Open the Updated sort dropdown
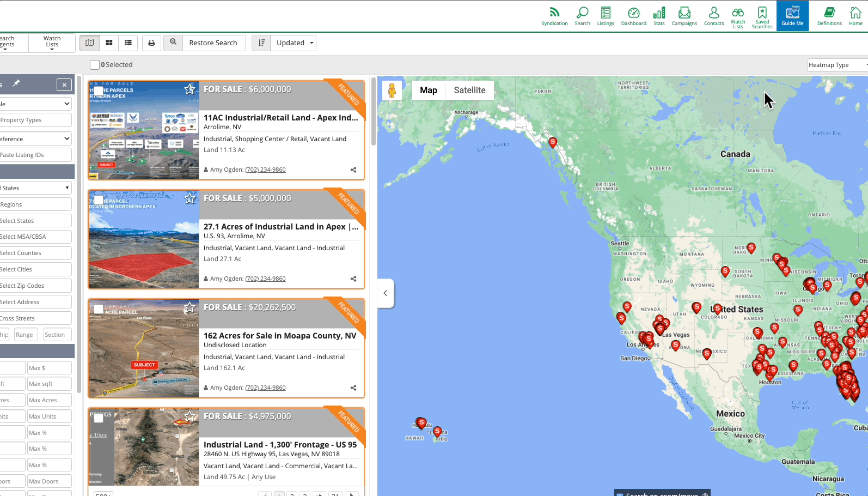This screenshot has width=868, height=496. click(x=294, y=43)
